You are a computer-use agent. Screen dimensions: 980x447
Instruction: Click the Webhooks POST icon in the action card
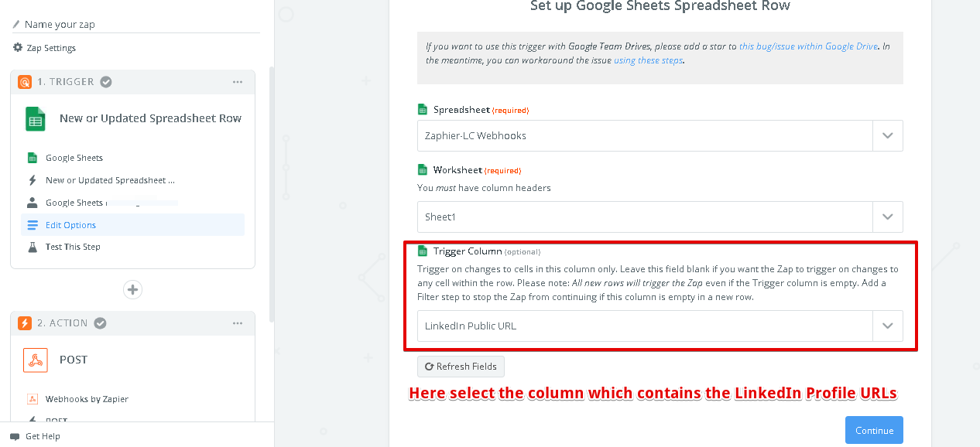coord(36,360)
